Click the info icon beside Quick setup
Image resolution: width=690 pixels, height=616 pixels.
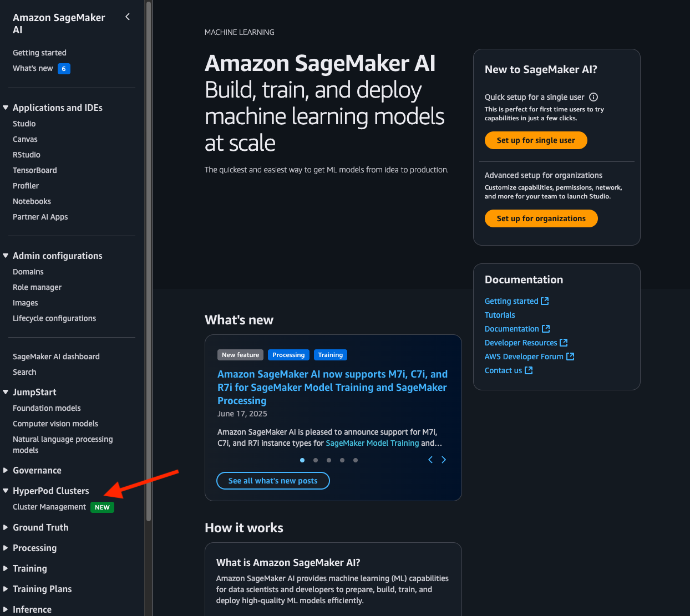[593, 97]
